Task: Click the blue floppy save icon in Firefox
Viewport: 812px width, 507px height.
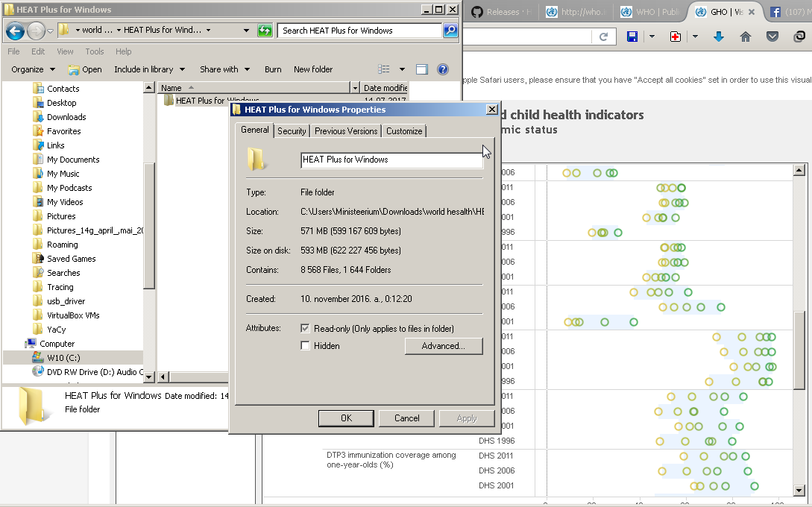Action: (632, 37)
